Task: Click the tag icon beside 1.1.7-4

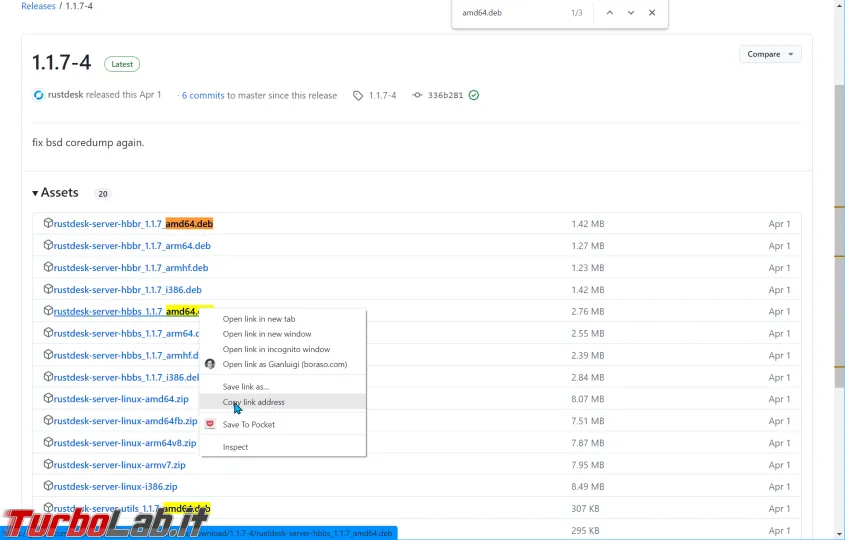Action: coord(358,96)
